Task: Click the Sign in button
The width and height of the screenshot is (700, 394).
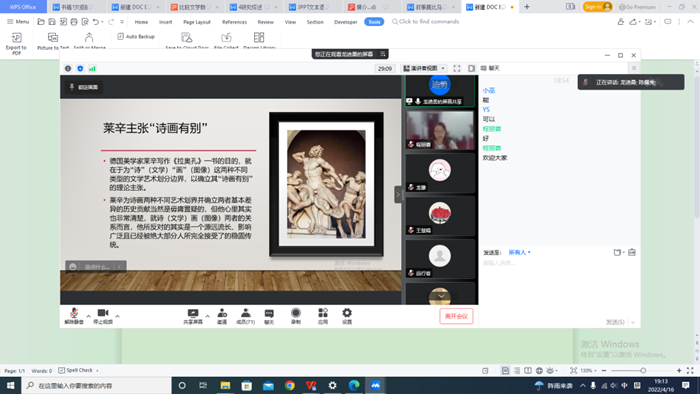Action: [597, 7]
